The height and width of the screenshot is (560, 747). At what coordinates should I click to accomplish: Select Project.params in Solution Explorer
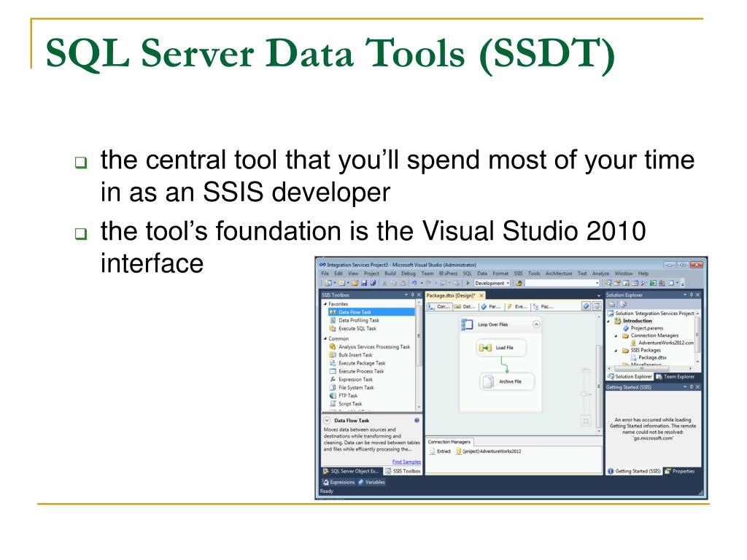point(643,328)
